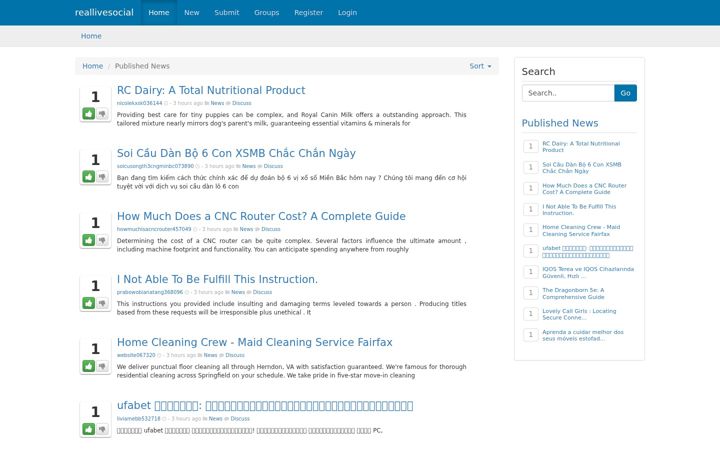Click Home in the Published News breadcrumb

point(92,66)
